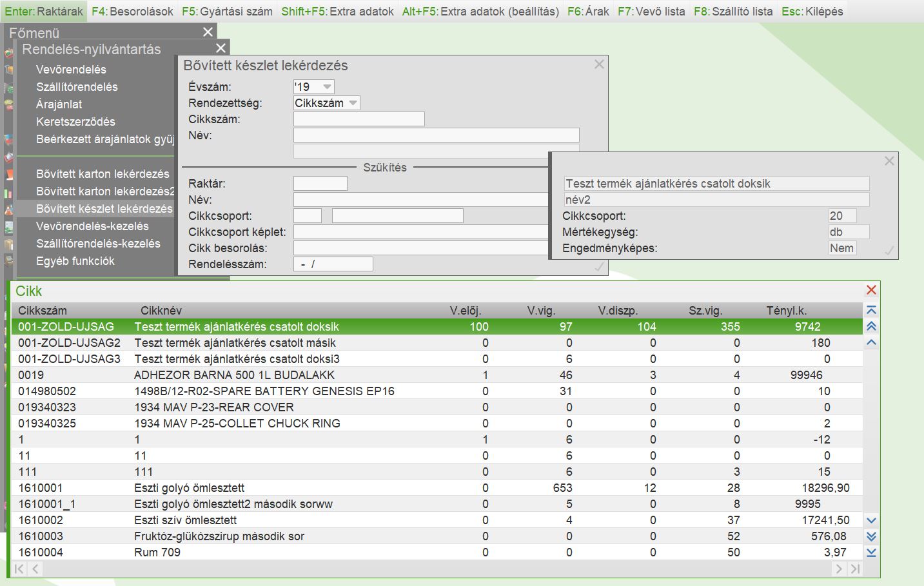Select the ADHEZOR BARNA 500 1L BUDALAKK row
Image resolution: width=924 pixels, height=586 pixels.
[437, 375]
